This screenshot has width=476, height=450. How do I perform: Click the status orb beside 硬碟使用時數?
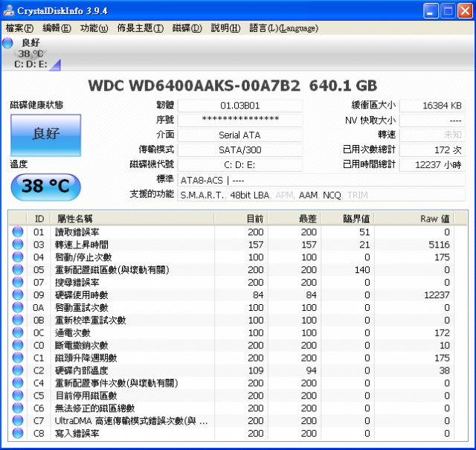[x=18, y=295]
